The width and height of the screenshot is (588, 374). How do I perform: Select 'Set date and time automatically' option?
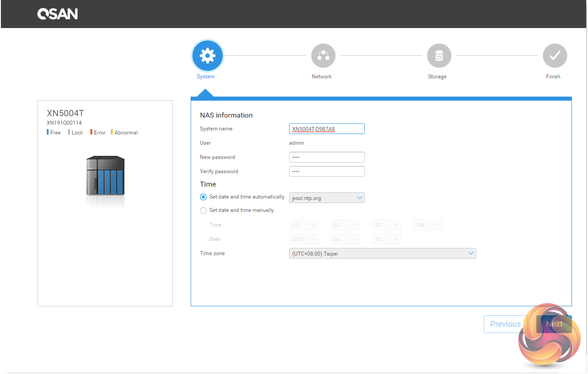pyautogui.click(x=204, y=197)
